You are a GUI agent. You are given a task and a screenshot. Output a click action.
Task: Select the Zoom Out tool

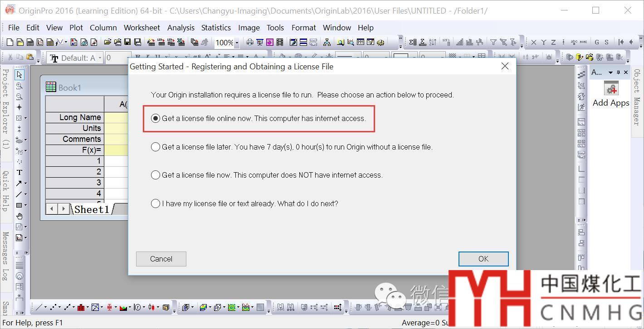[20, 97]
